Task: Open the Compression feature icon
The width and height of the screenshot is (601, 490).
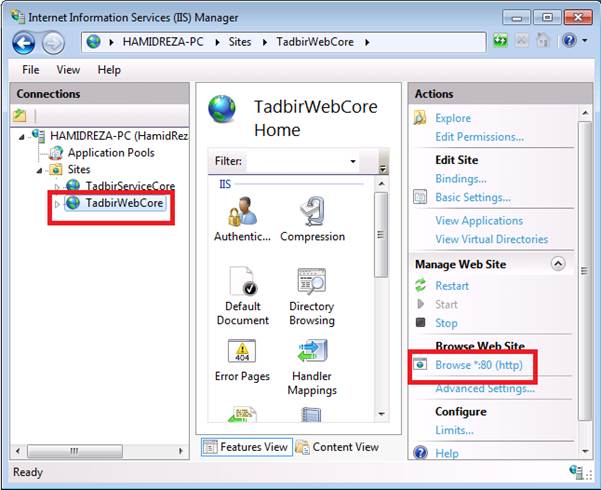Action: (x=312, y=211)
